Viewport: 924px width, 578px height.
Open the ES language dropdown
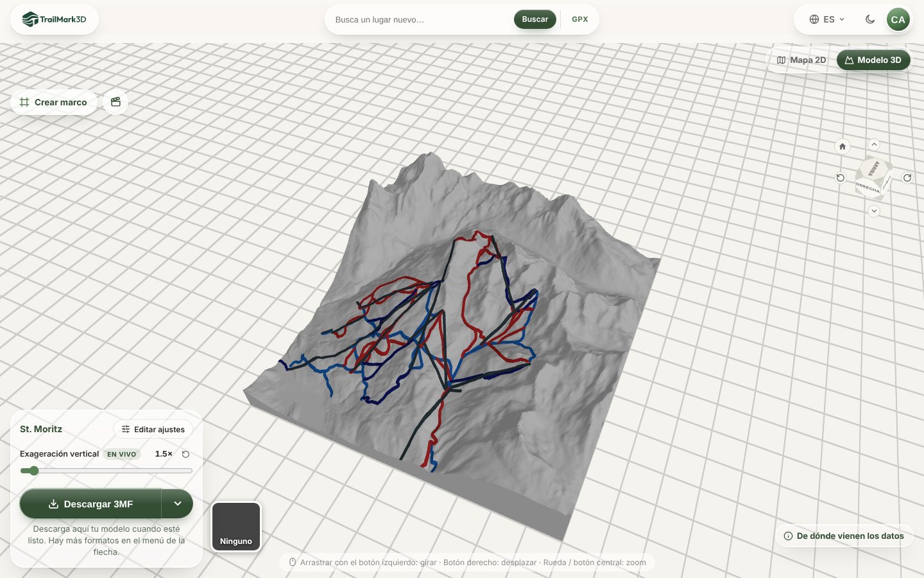point(826,19)
